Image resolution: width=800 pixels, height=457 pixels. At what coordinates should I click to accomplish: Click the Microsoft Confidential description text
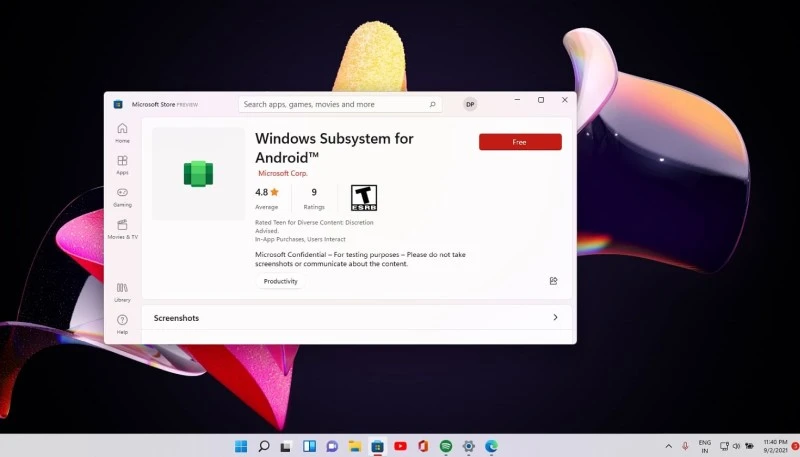(x=360, y=259)
